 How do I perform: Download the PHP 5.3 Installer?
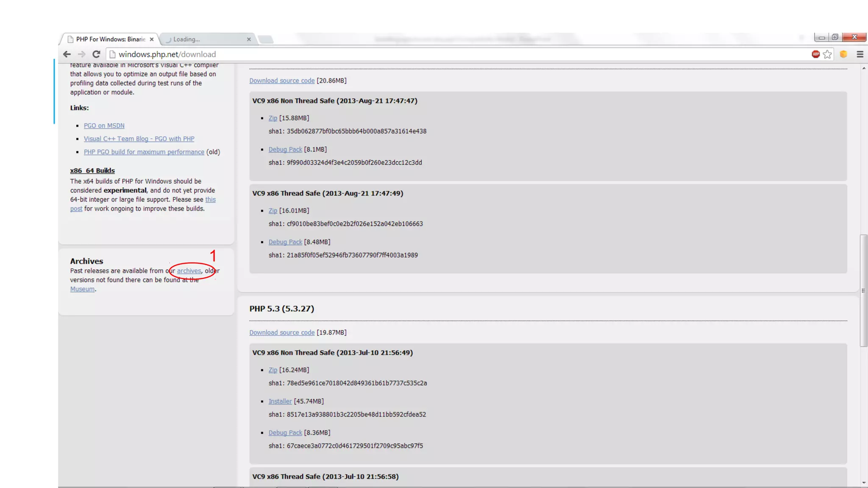click(280, 402)
